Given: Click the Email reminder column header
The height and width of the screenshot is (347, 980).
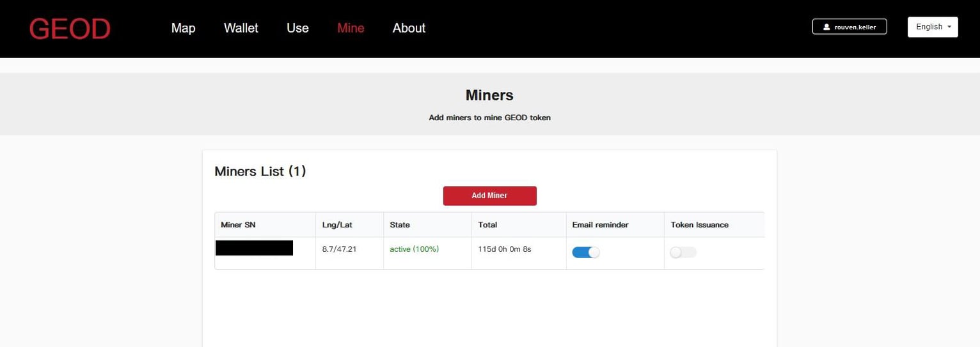Looking at the screenshot, I should pyautogui.click(x=600, y=225).
